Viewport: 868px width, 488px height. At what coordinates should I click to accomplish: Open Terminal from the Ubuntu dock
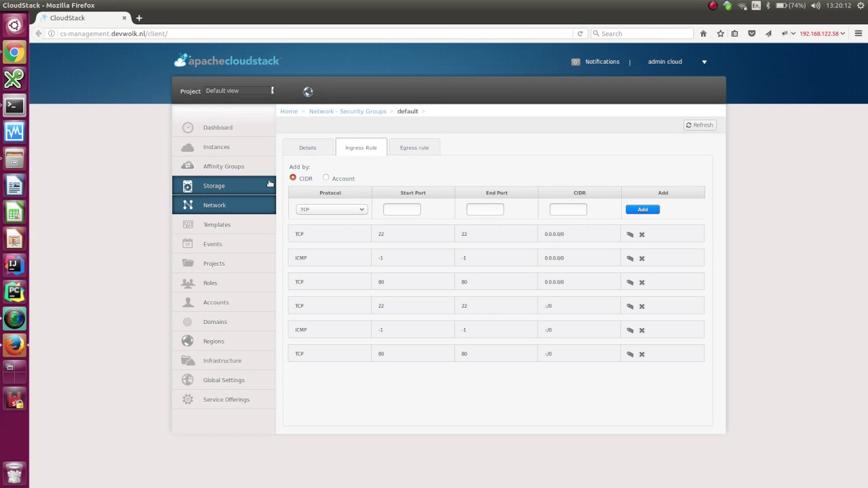14,105
